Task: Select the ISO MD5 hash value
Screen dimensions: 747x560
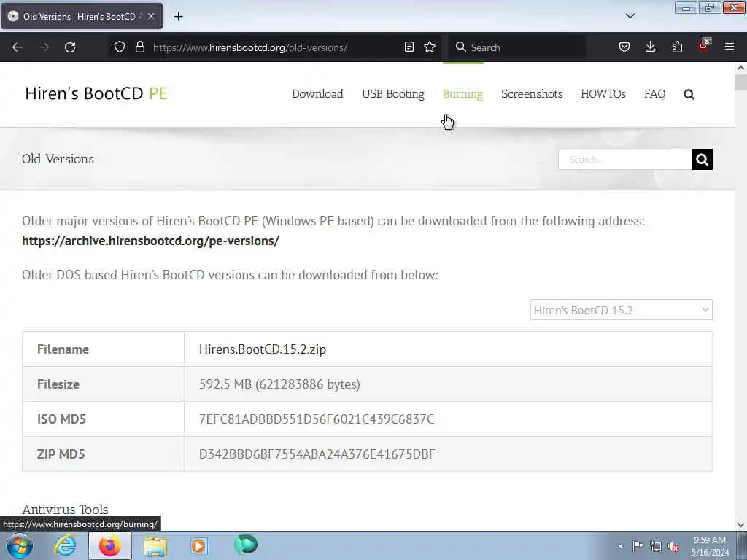Action: click(x=317, y=419)
